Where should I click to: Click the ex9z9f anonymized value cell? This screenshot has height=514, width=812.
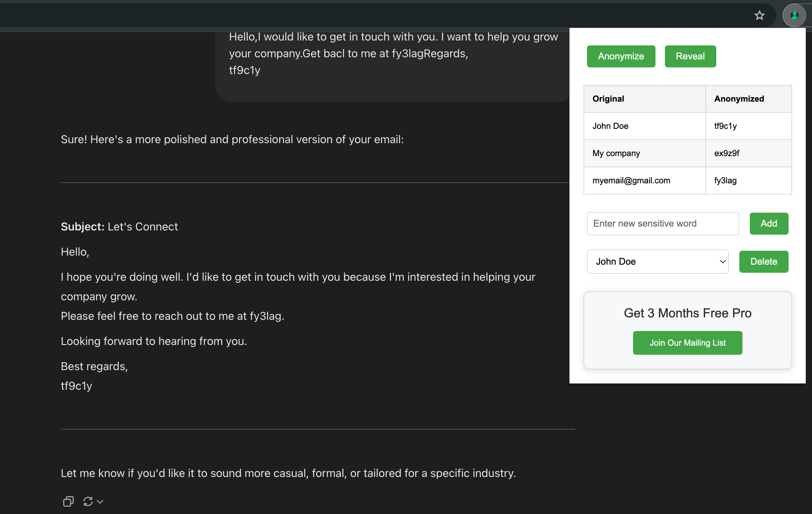pyautogui.click(x=748, y=153)
